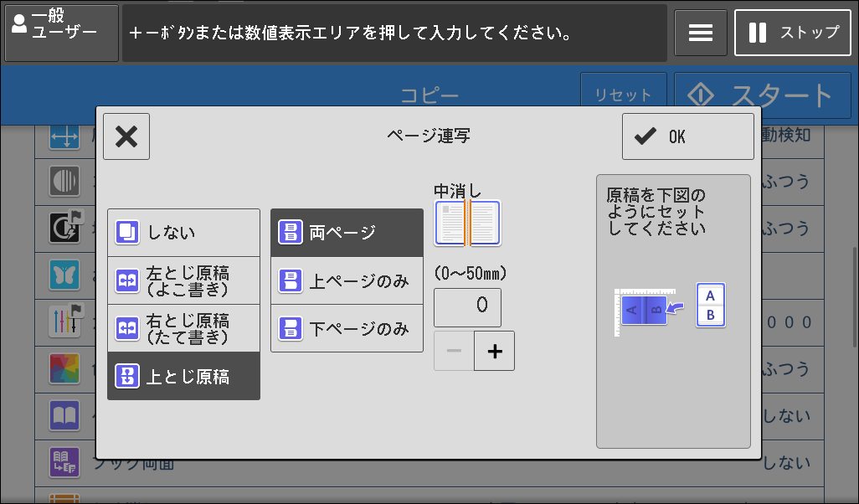Confirm settings with the OK button

click(687, 136)
